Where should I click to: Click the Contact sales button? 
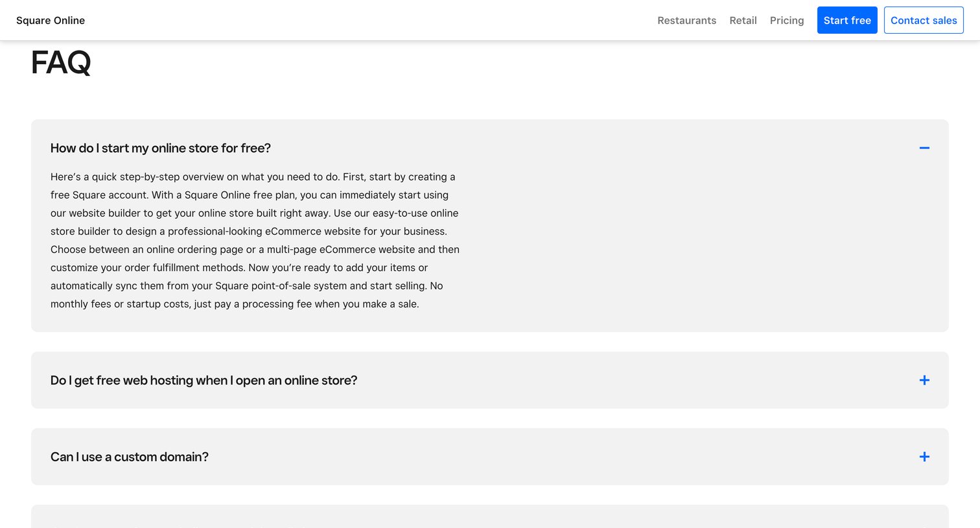[924, 20]
